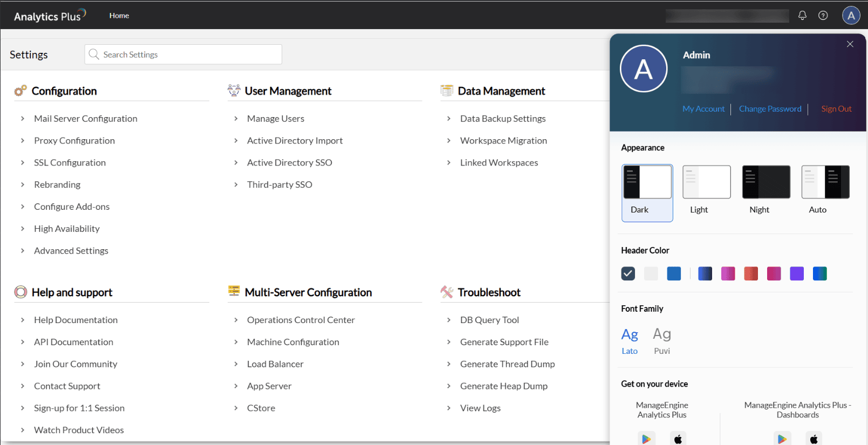Image resolution: width=868 pixels, height=445 pixels.
Task: Click Apple icon under Analytics Plus Dashboards
Action: [814, 439]
